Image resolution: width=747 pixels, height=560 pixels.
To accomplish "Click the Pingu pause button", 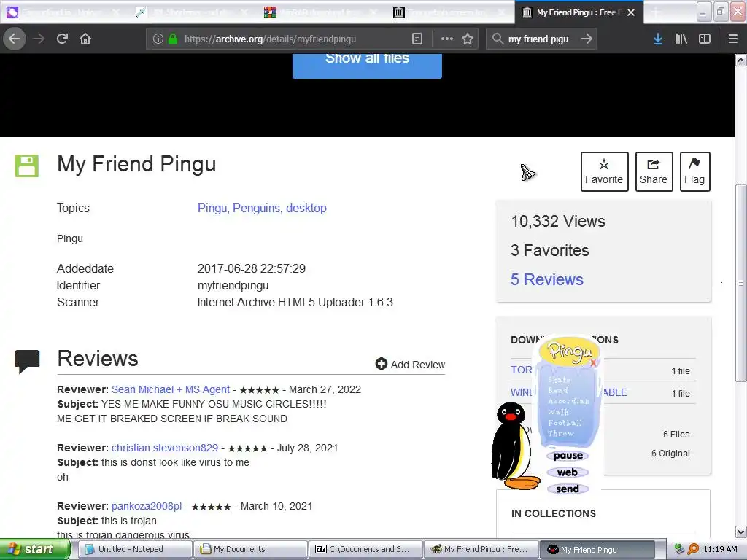I will tap(568, 456).
